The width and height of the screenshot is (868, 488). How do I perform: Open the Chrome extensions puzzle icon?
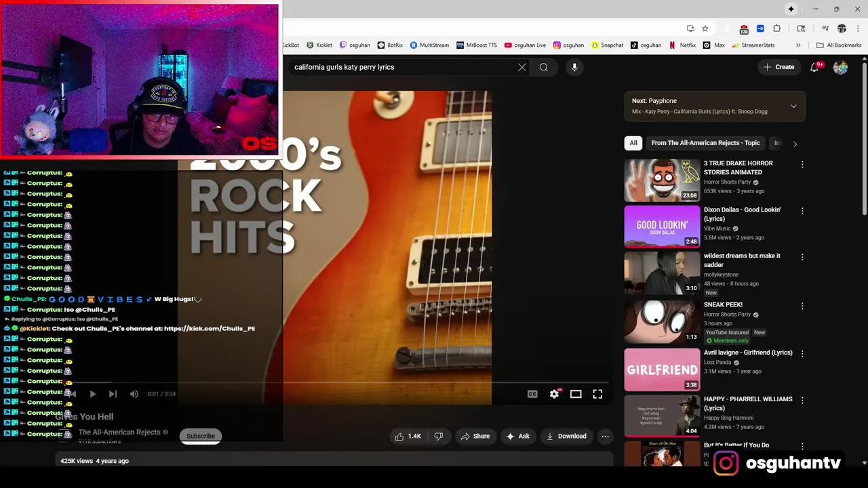point(777,28)
